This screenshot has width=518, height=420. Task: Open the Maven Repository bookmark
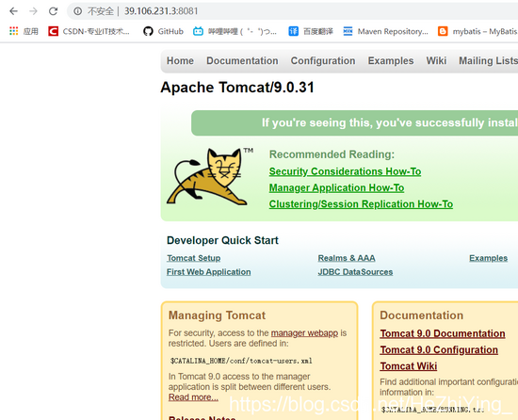pos(385,31)
